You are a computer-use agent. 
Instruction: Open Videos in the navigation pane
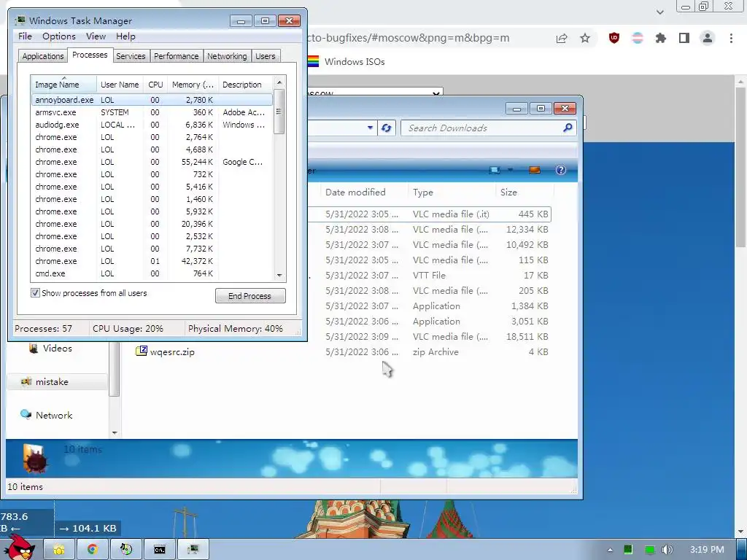[50, 348]
